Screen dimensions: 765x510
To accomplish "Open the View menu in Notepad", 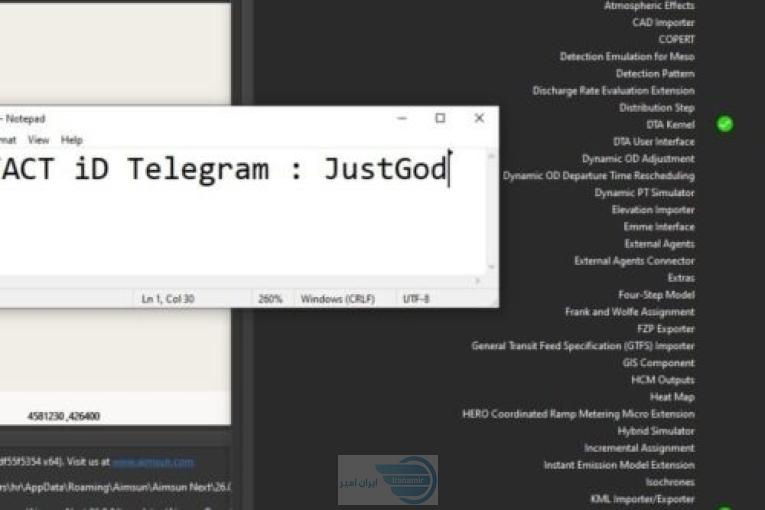I will 38,140.
